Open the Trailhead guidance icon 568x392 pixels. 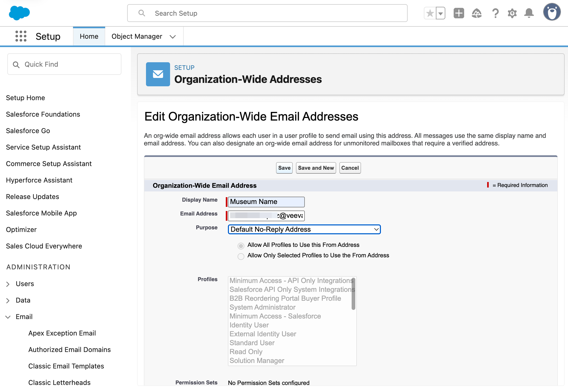pos(476,13)
